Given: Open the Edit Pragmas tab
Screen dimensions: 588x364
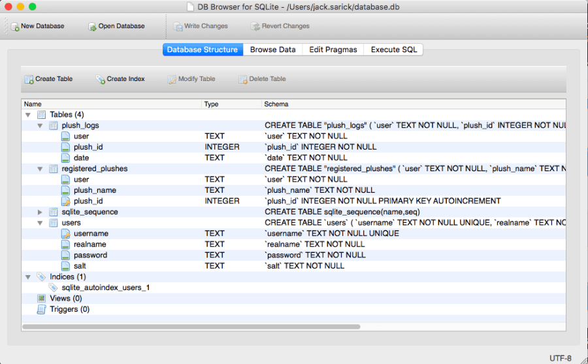Looking at the screenshot, I should coord(333,50).
